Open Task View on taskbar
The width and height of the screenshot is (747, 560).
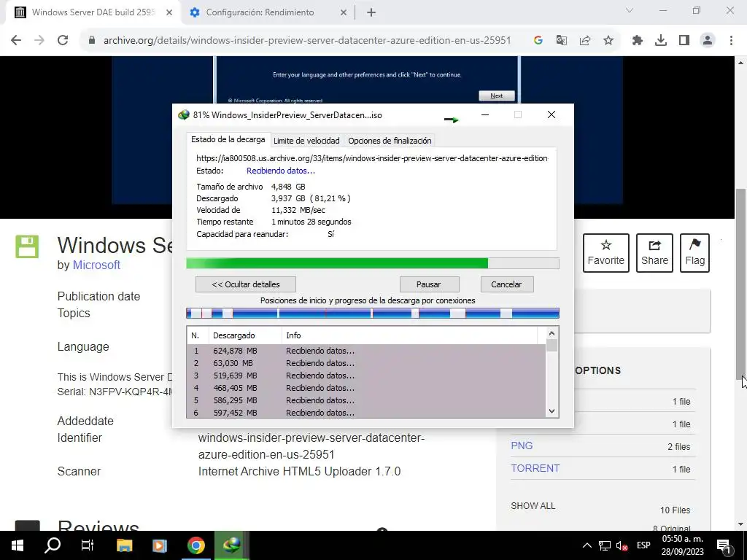88,545
